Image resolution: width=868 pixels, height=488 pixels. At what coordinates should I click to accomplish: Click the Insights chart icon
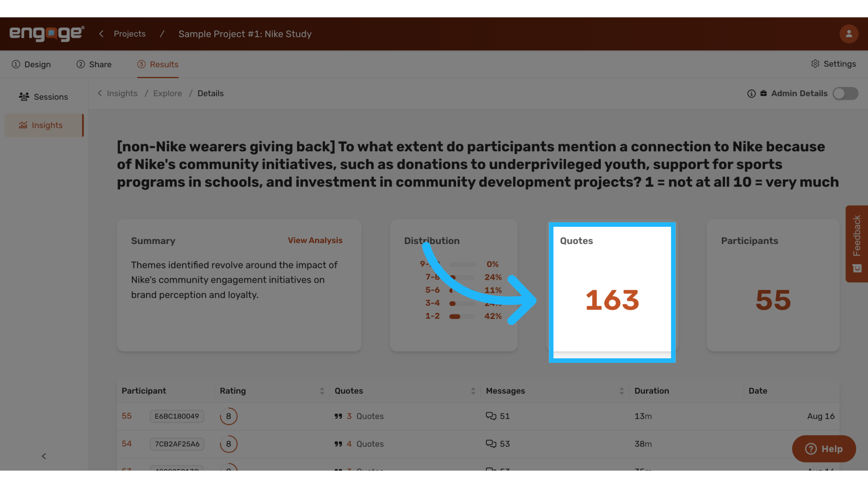[23, 125]
